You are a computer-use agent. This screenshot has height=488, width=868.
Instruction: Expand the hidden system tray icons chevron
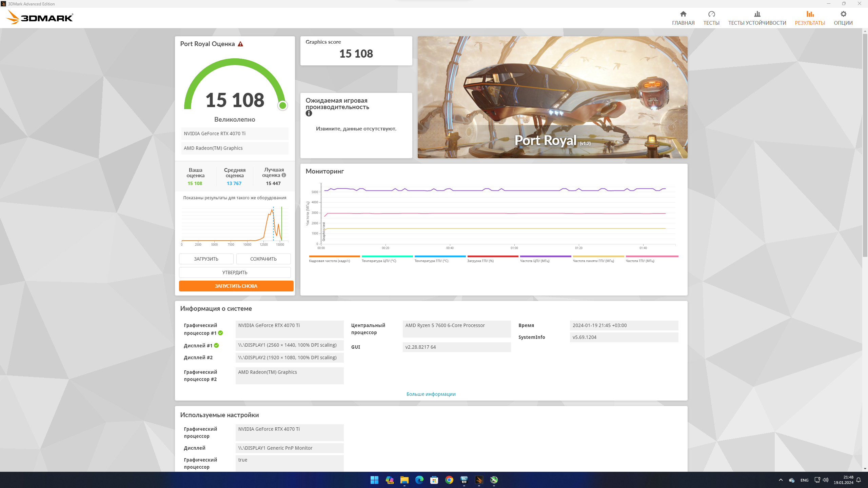point(781,480)
